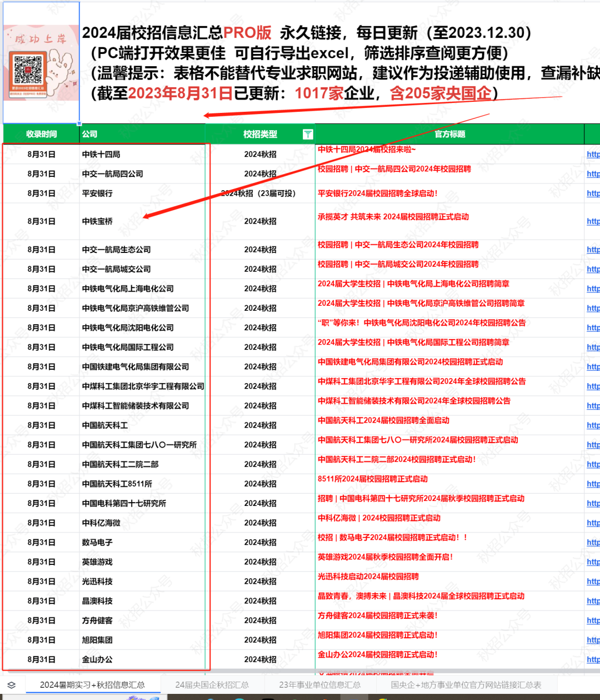The width and height of the screenshot is (600, 700).
Task: Select the cell 中煤科工集团北京华宇工程有限公司
Action: coord(142,386)
